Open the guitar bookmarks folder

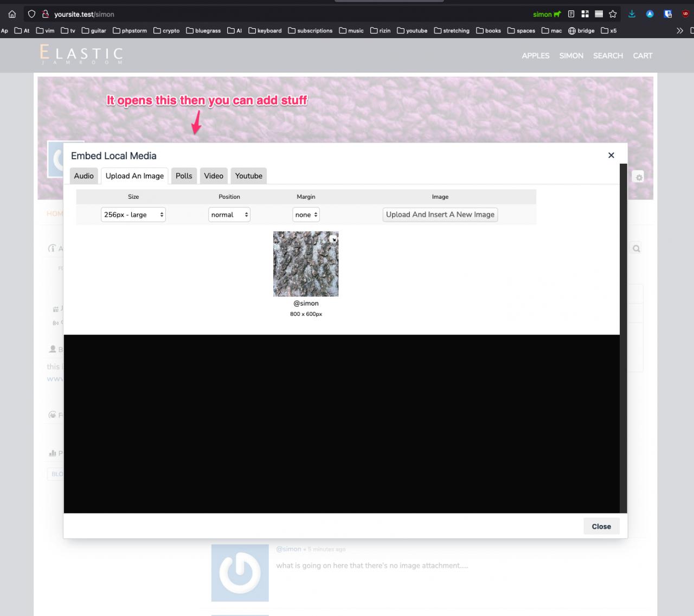tap(94, 31)
